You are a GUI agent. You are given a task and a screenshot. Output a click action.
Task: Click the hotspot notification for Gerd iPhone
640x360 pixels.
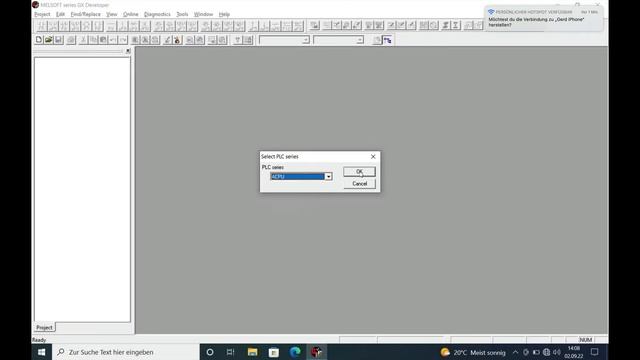click(x=543, y=19)
